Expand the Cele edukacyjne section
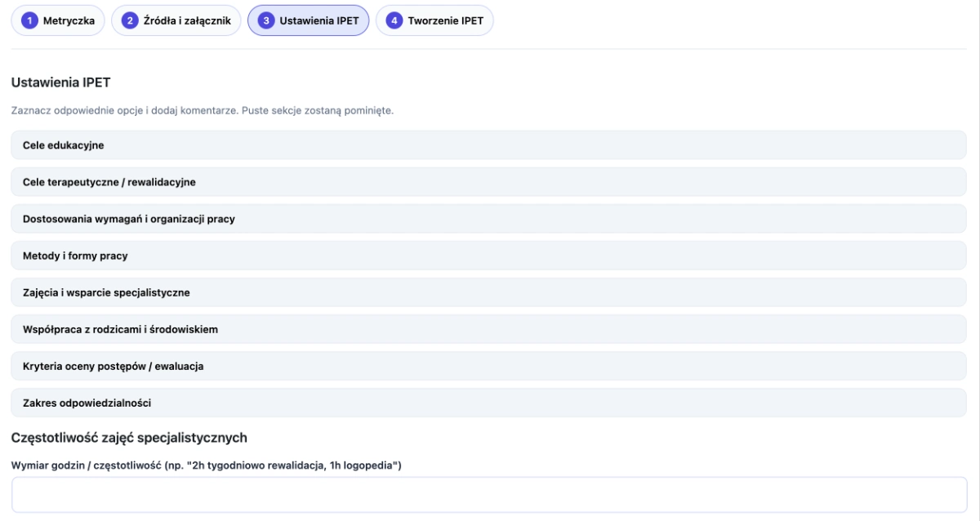 coord(488,145)
